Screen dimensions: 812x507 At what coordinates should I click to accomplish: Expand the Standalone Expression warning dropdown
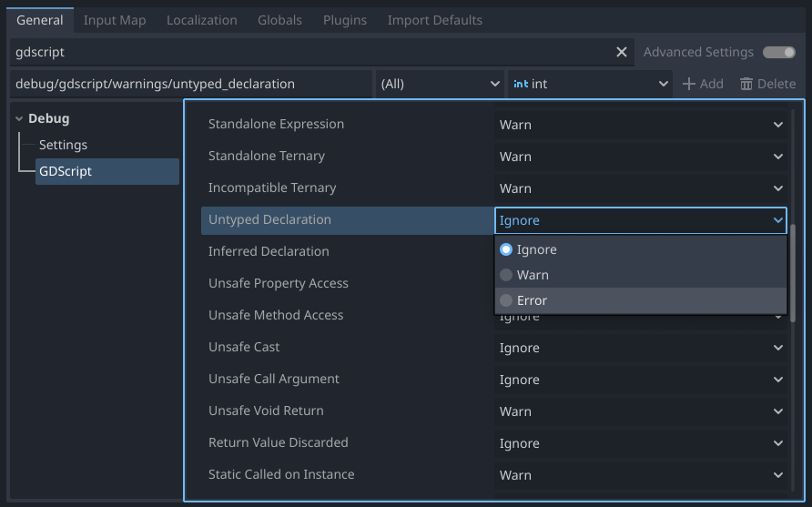click(640, 125)
